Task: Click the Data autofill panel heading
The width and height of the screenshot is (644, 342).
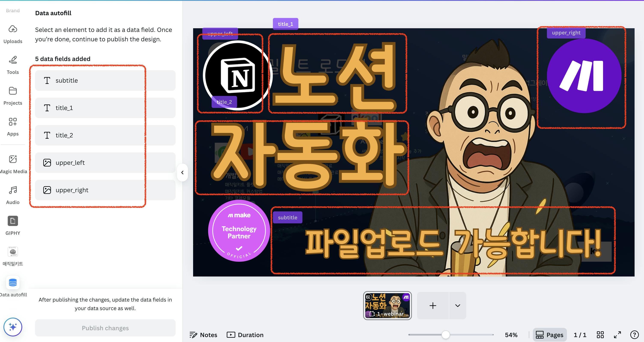Action: pyautogui.click(x=53, y=13)
